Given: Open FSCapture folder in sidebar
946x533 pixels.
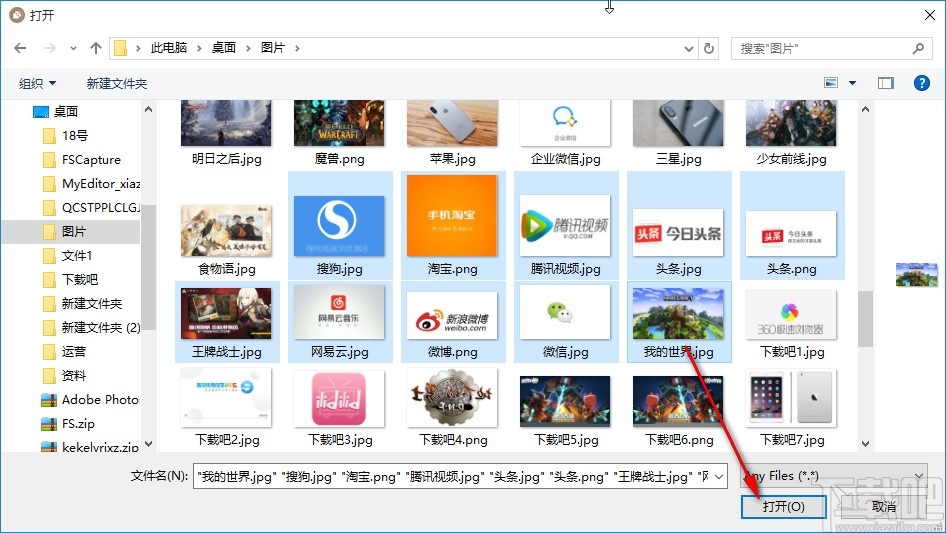Looking at the screenshot, I should click(82, 160).
